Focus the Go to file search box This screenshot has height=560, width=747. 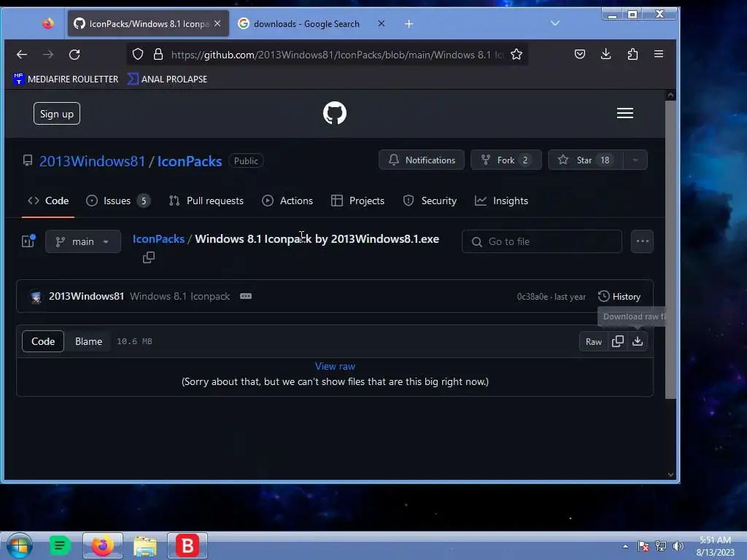click(542, 241)
